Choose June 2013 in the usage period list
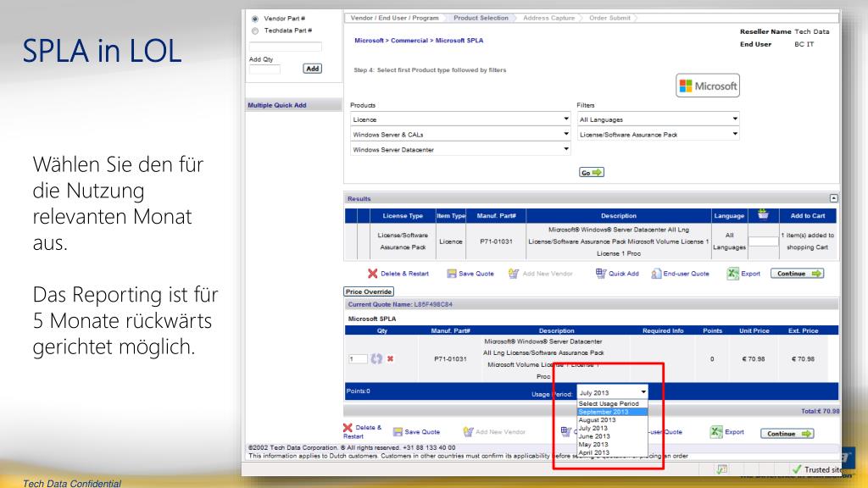868x488 pixels. (612, 436)
